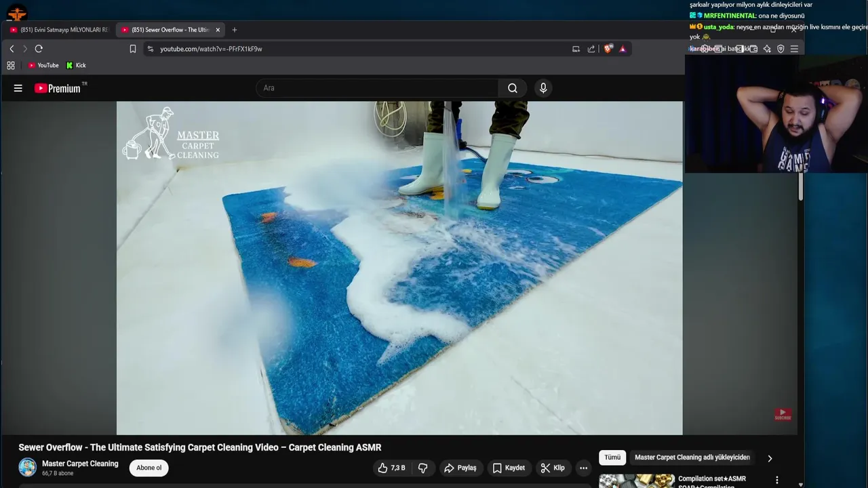The width and height of the screenshot is (868, 488).
Task: Click the video title text
Action: coord(200,447)
